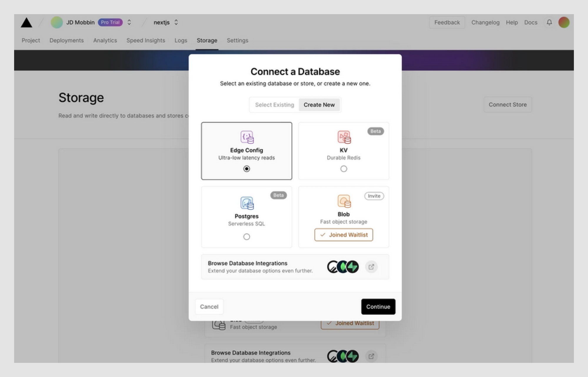
Task: Click the KV Redis icon
Action: coord(344,137)
